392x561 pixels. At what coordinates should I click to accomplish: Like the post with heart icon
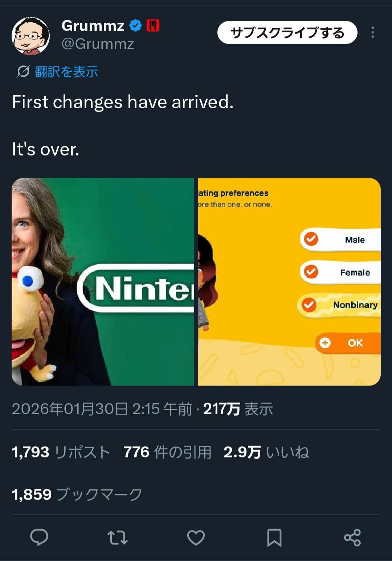coord(196,538)
